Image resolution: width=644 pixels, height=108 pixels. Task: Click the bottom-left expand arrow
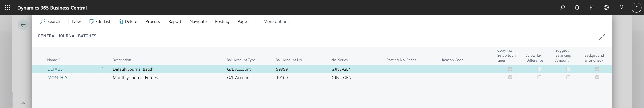tap(23, 103)
